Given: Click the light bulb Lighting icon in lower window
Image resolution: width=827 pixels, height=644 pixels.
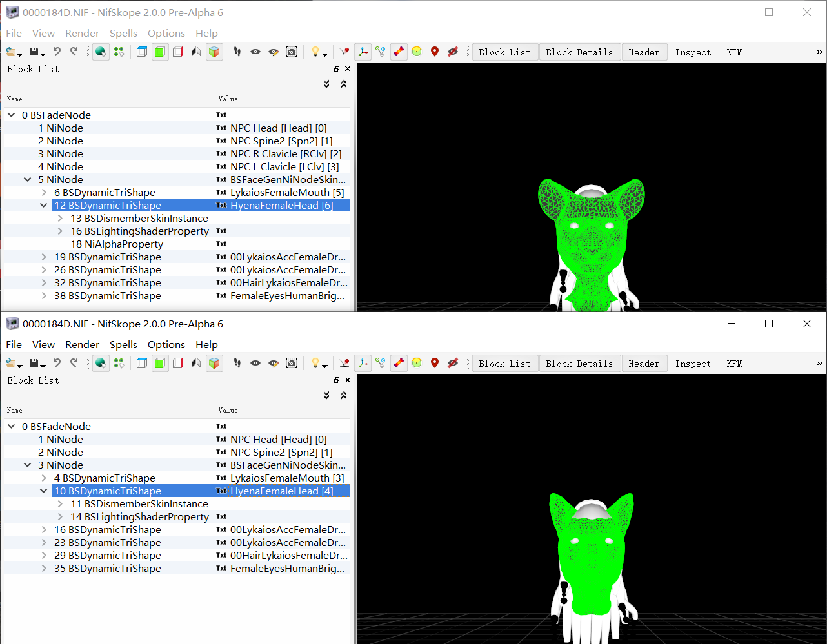Looking at the screenshot, I should pos(315,364).
